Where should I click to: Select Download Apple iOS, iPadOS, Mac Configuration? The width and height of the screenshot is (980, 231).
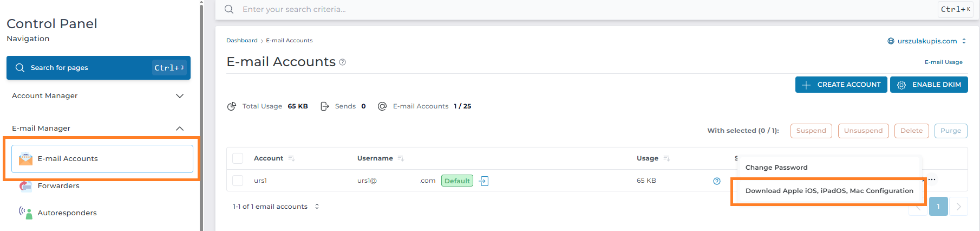pos(829,191)
